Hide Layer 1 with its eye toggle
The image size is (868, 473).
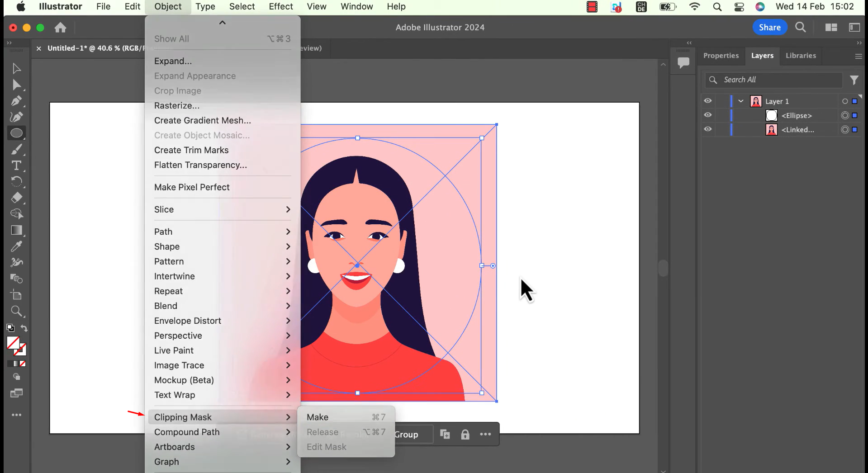707,101
